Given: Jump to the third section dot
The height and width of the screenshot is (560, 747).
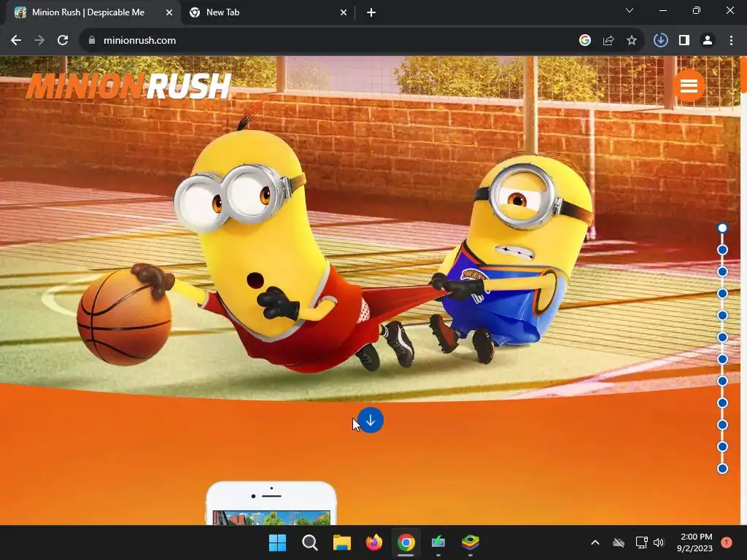Looking at the screenshot, I should [x=723, y=272].
